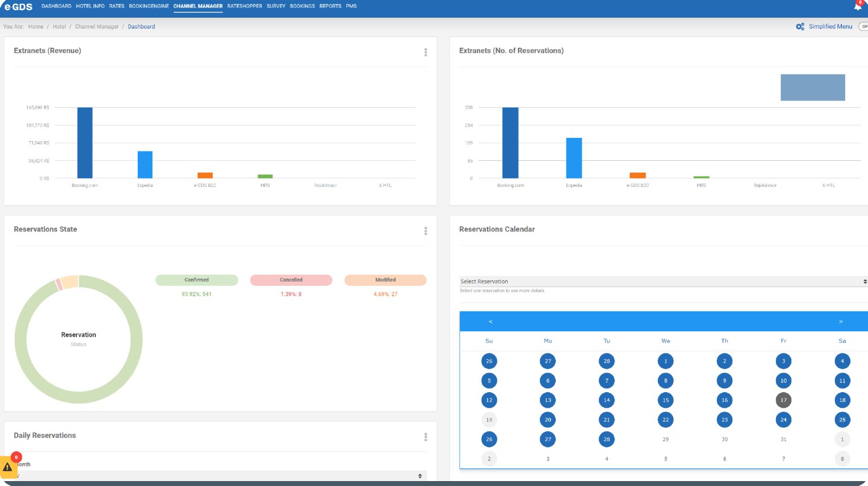The width and height of the screenshot is (868, 486).
Task: Open Extranets (Revenue) panel options menu
Action: (x=425, y=52)
